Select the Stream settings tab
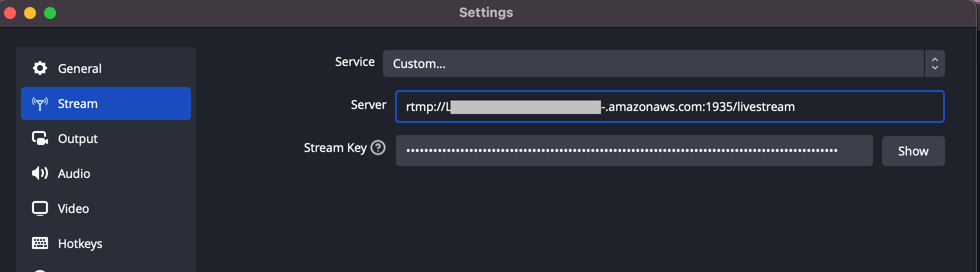 (106, 103)
